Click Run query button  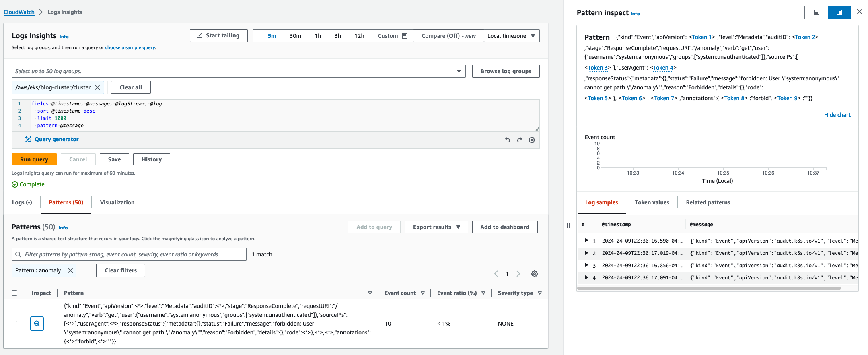34,159
